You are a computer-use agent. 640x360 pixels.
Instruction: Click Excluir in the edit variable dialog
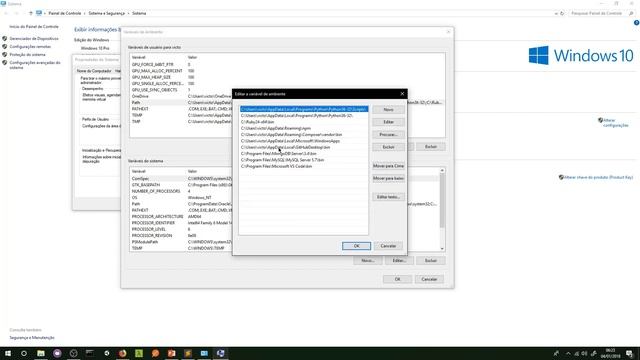tap(389, 147)
